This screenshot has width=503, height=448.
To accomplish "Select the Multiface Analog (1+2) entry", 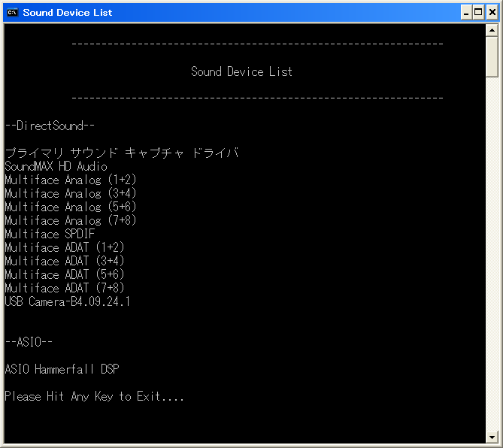I will point(71,180).
